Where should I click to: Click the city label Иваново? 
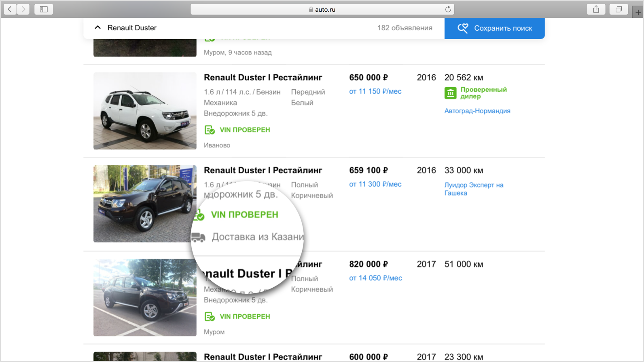coord(217,145)
